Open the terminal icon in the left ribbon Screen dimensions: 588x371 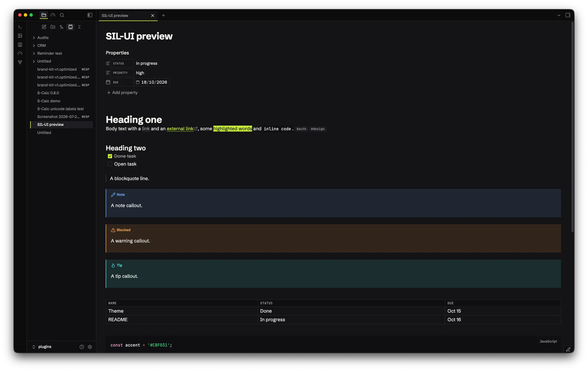point(20,27)
